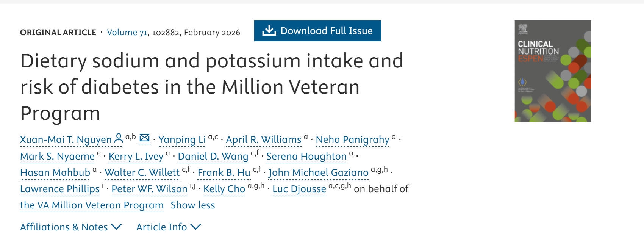Screen dimensions: 644x238
Task: Collapse author list with Show less
Action: pos(193,205)
